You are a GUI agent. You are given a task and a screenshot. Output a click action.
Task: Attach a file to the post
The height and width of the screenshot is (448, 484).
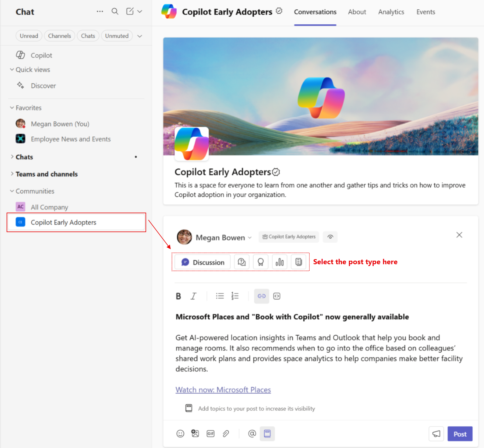226,434
